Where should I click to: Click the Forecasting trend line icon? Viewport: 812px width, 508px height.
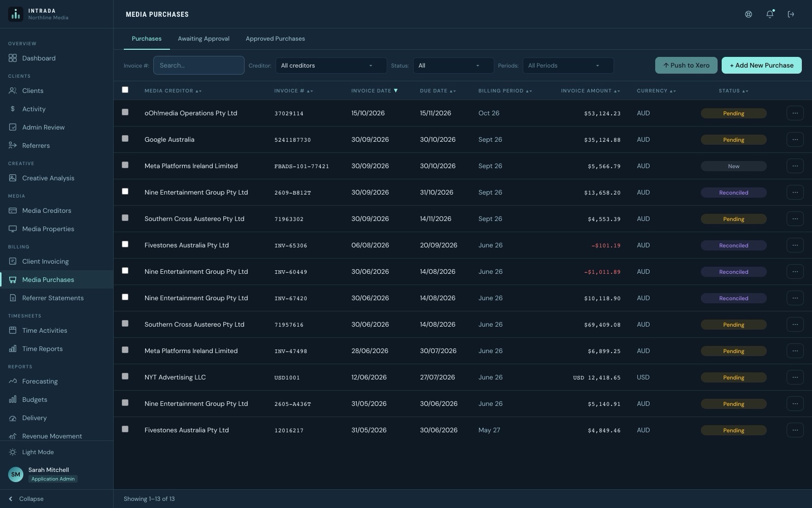pos(13,381)
